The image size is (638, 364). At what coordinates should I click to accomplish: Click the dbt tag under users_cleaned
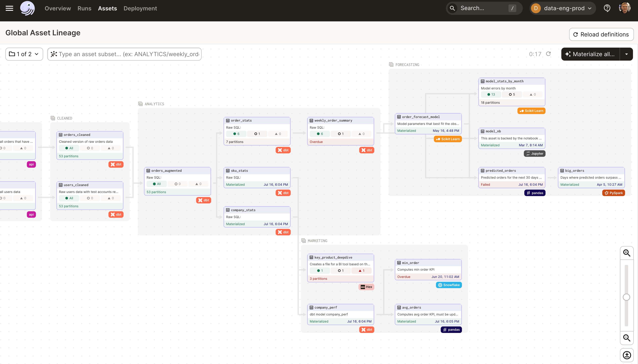pyautogui.click(x=116, y=215)
